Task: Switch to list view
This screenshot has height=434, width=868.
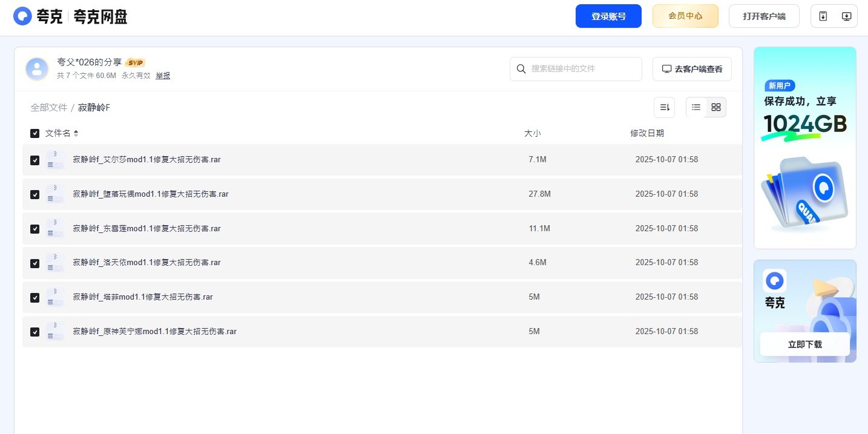Action: click(696, 107)
